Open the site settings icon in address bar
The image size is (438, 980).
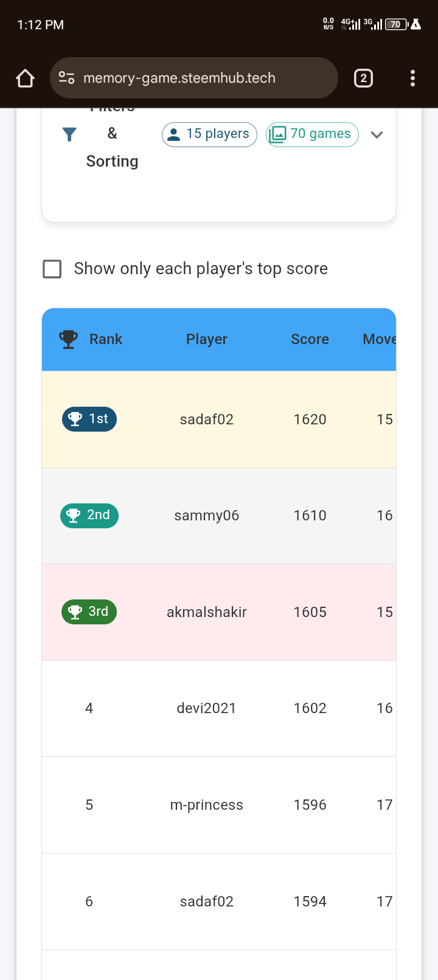tap(66, 78)
